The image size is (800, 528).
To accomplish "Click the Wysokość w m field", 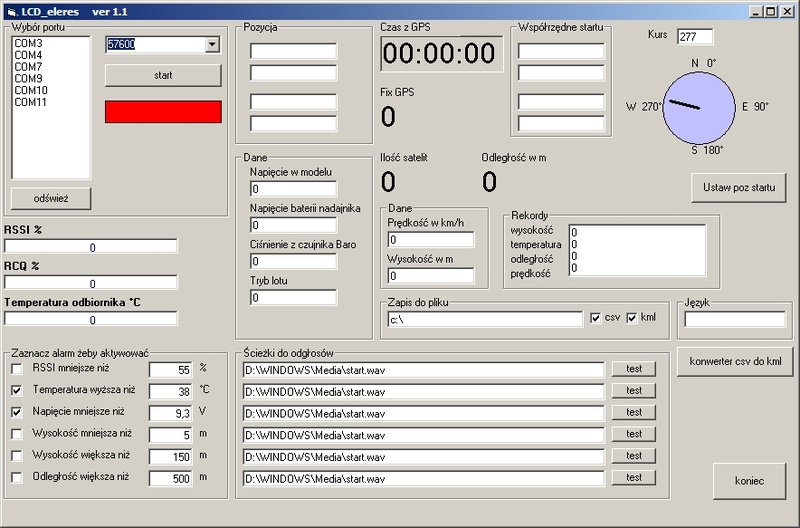I will click(x=431, y=275).
